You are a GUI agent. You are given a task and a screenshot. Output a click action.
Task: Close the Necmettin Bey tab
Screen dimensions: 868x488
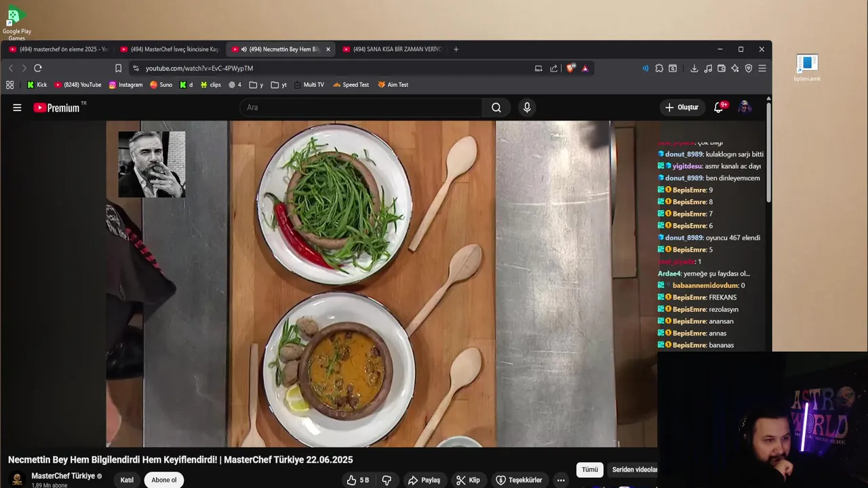pyautogui.click(x=328, y=49)
